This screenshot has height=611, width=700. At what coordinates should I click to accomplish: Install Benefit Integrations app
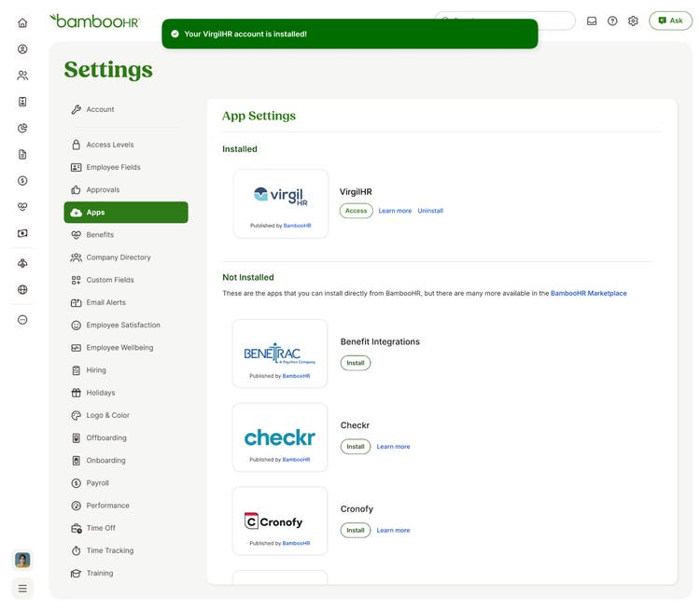[x=356, y=363]
